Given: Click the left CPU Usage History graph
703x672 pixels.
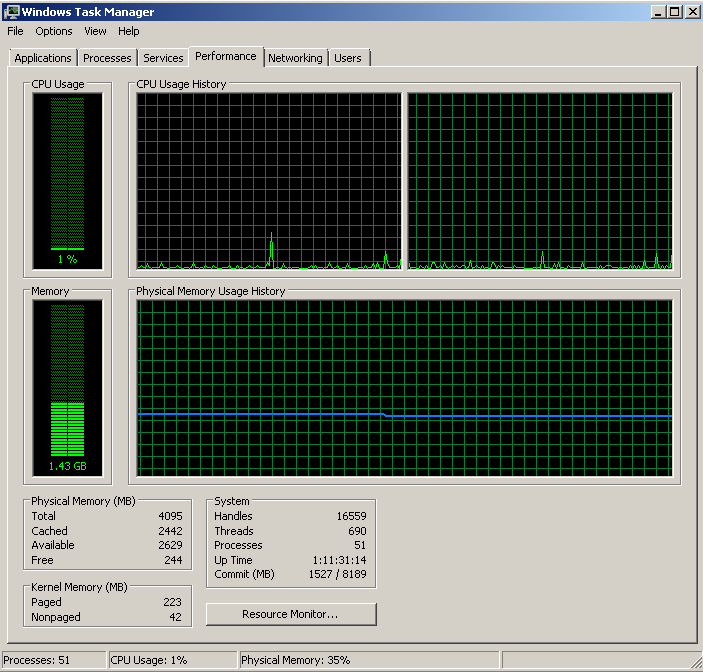Looking at the screenshot, I should click(x=269, y=181).
